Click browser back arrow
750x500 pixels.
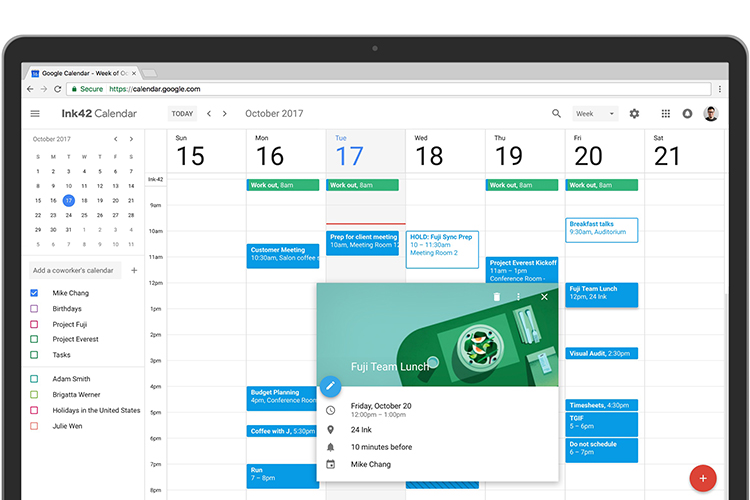[30, 89]
